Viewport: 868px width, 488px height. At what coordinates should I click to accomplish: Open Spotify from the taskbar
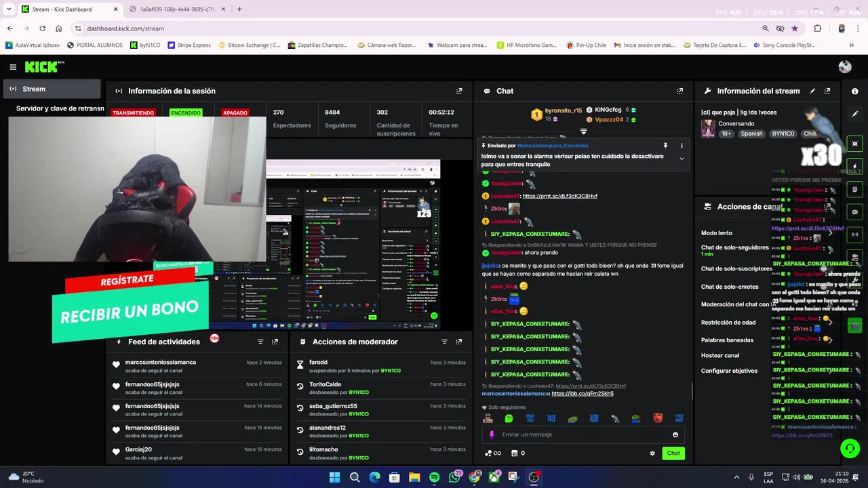coord(435,477)
